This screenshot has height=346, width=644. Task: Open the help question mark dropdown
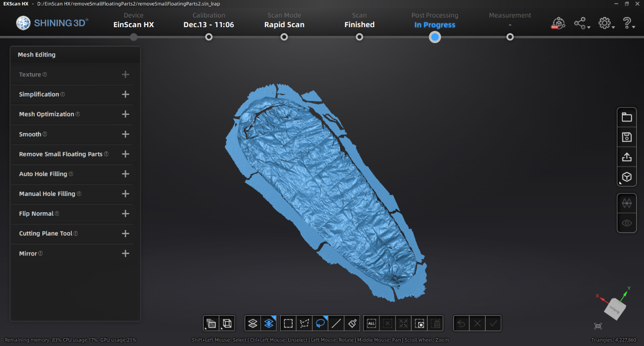click(628, 23)
